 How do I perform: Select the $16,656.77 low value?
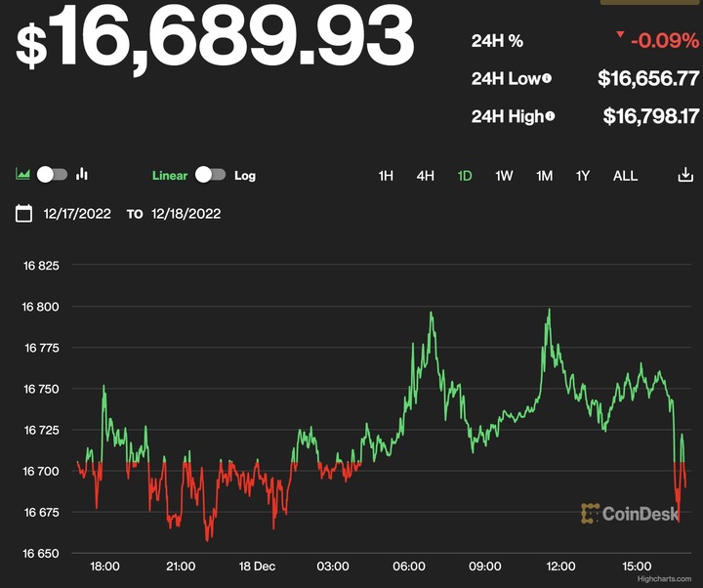(x=648, y=78)
